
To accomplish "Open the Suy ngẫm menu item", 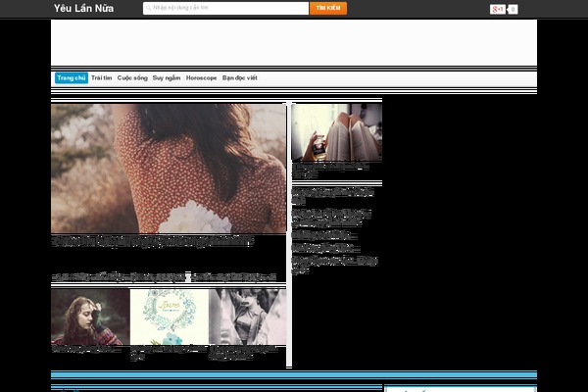I will click(x=167, y=78).
